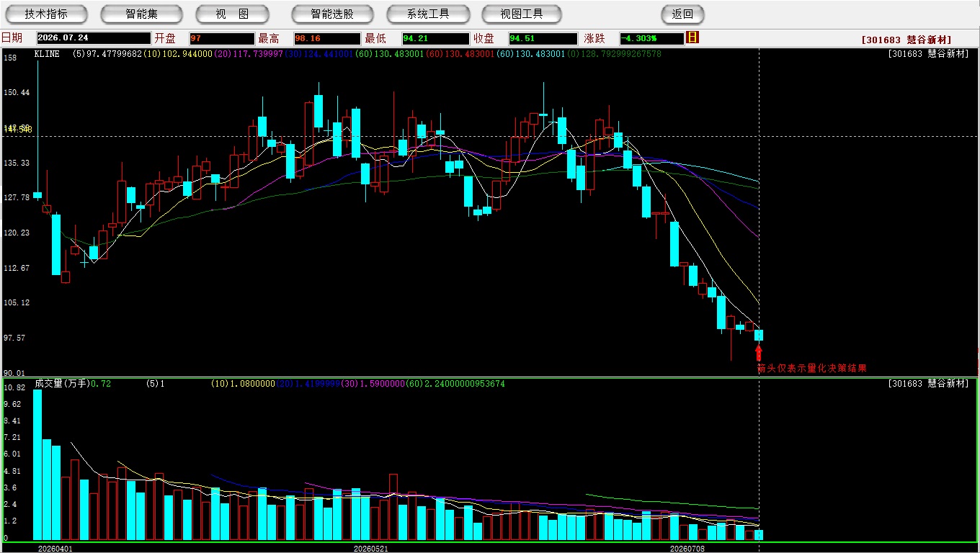Click the last cyan candlestick on the chart

pyautogui.click(x=758, y=335)
